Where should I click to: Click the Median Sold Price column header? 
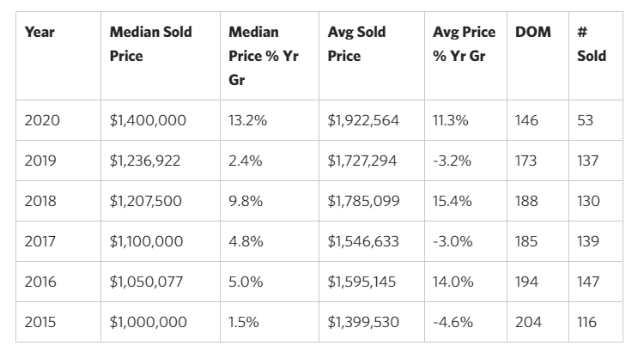150,44
